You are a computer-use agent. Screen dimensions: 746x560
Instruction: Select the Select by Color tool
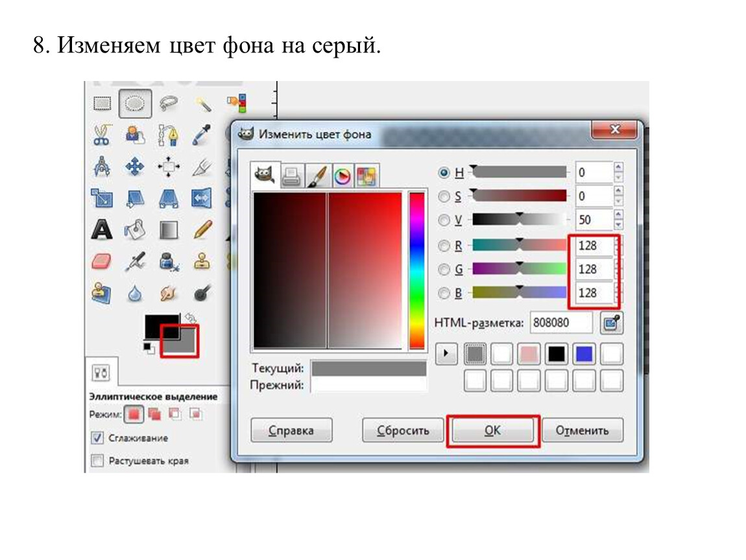237,103
